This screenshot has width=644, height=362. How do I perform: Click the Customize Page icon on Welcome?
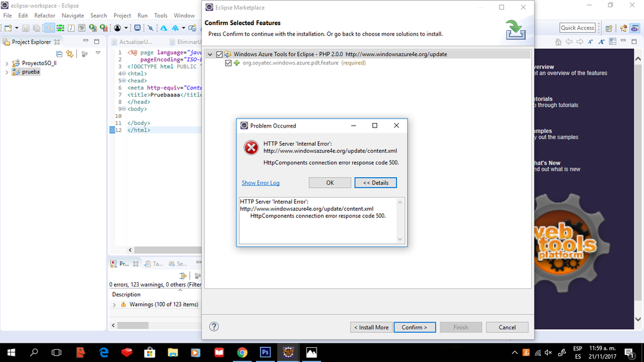pyautogui.click(x=612, y=41)
